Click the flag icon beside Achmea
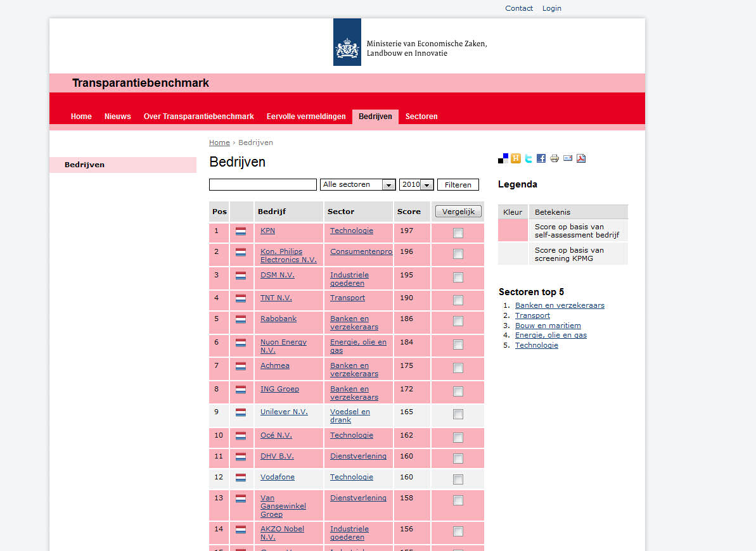The width and height of the screenshot is (756, 551). tap(241, 366)
